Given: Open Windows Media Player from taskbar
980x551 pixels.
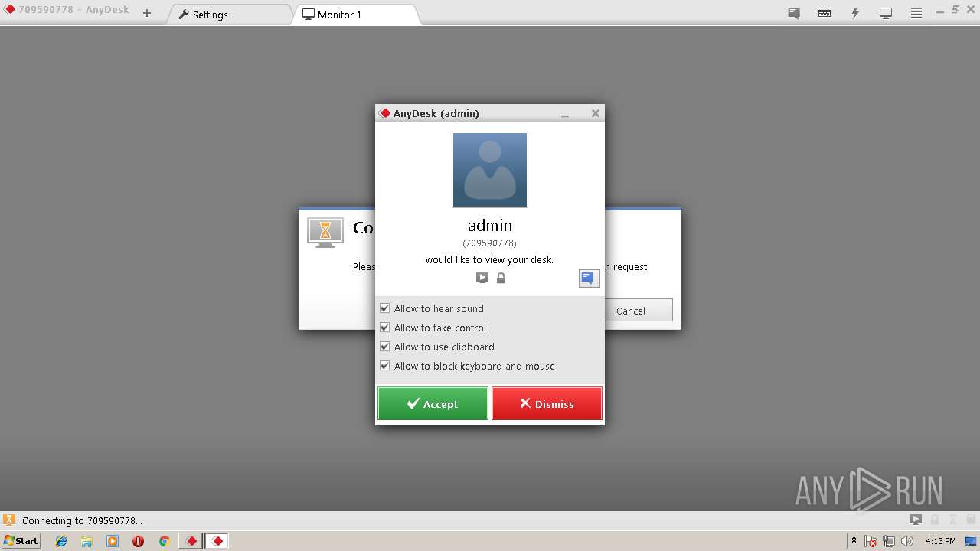Looking at the screenshot, I should tap(113, 541).
